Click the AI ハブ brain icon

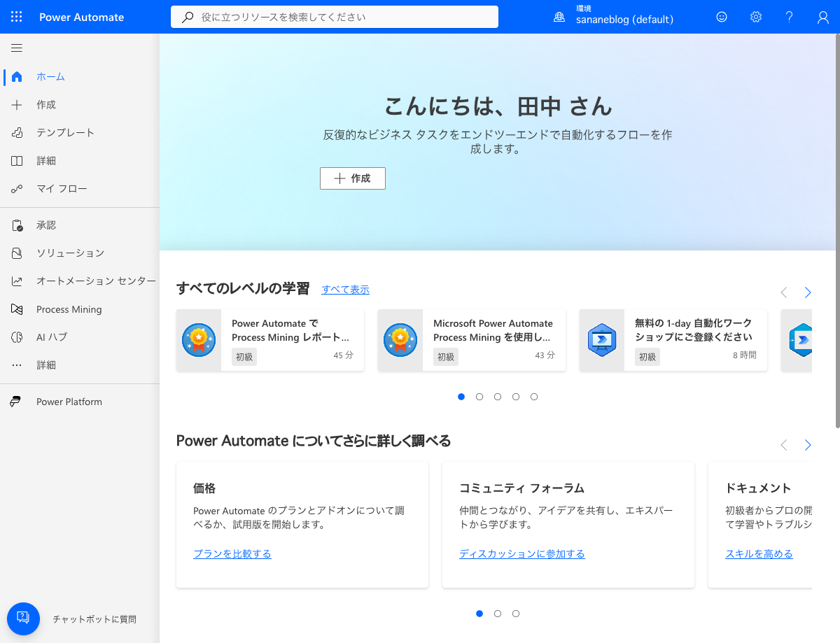point(17,337)
